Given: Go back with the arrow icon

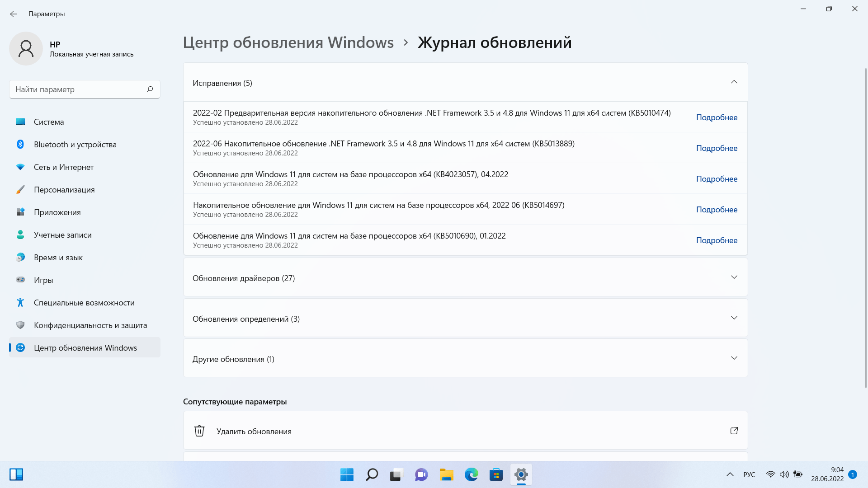Looking at the screenshot, I should 14,14.
